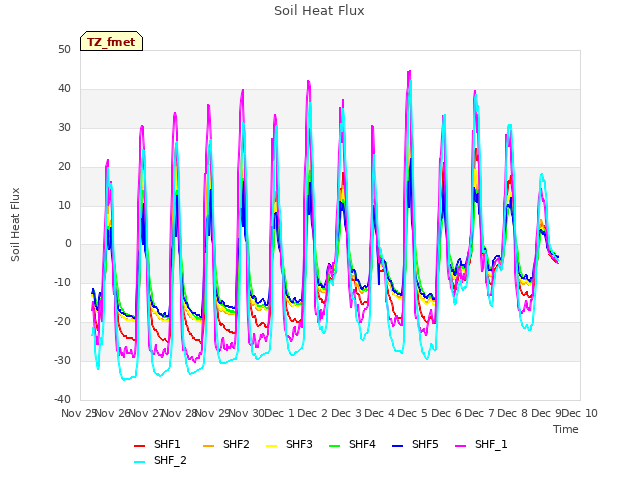Click the Time axis label

[566, 429]
